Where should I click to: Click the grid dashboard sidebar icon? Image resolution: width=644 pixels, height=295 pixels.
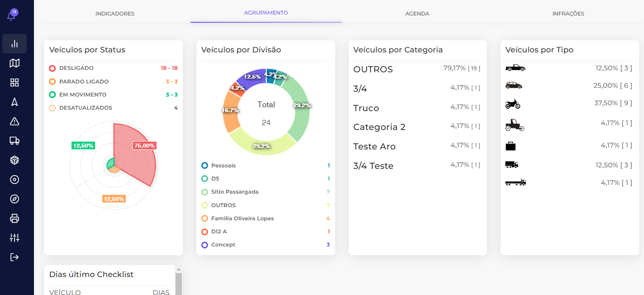[x=15, y=82]
